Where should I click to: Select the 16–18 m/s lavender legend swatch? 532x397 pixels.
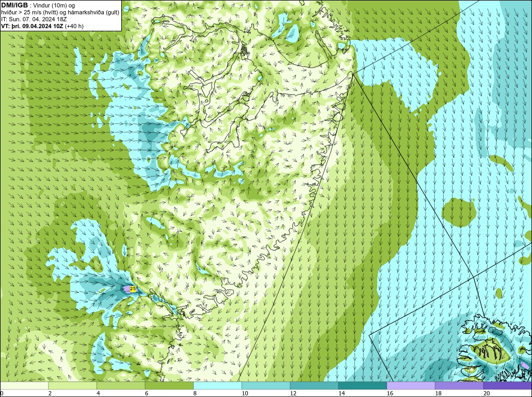pyautogui.click(x=411, y=385)
